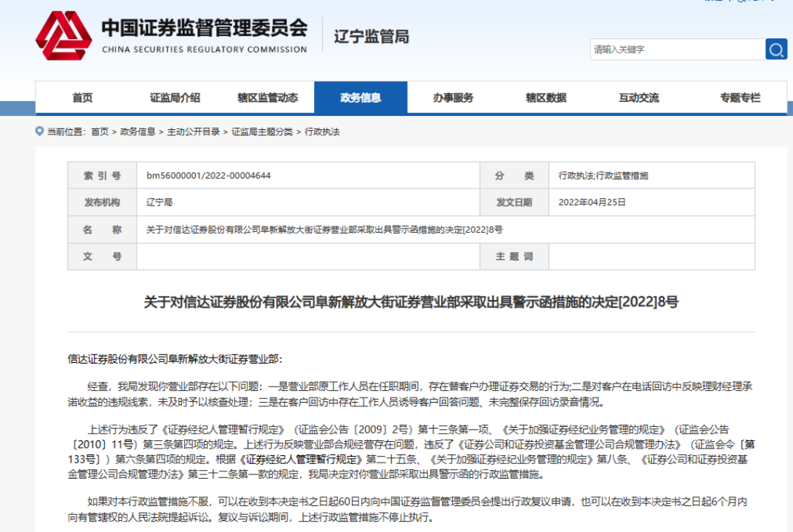Click the location pin icon in breadcrumb
Image resolution: width=793 pixels, height=532 pixels.
click(40, 132)
